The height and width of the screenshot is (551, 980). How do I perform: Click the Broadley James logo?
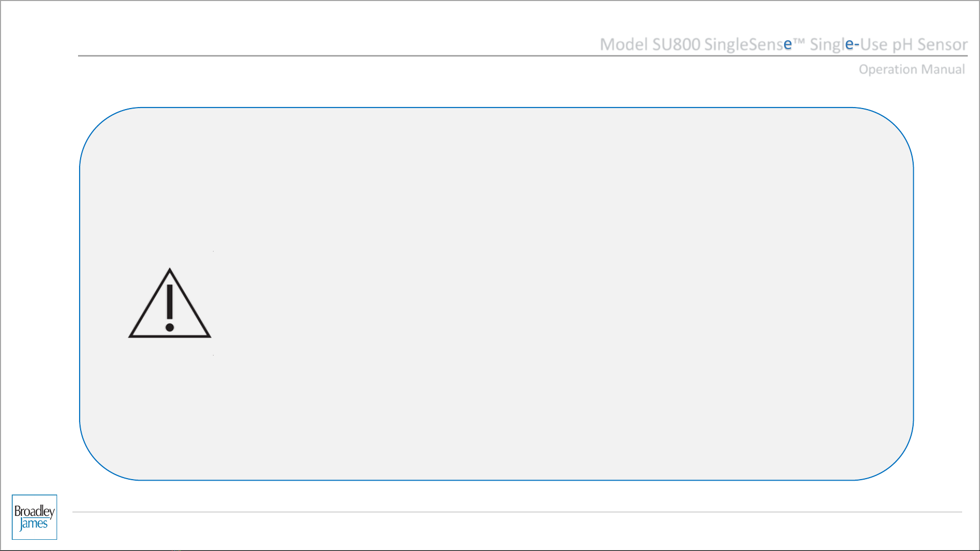pos(34,517)
